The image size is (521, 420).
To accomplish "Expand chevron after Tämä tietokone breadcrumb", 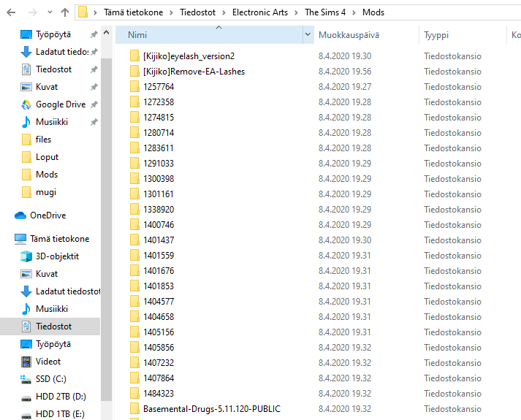I will tap(171, 12).
